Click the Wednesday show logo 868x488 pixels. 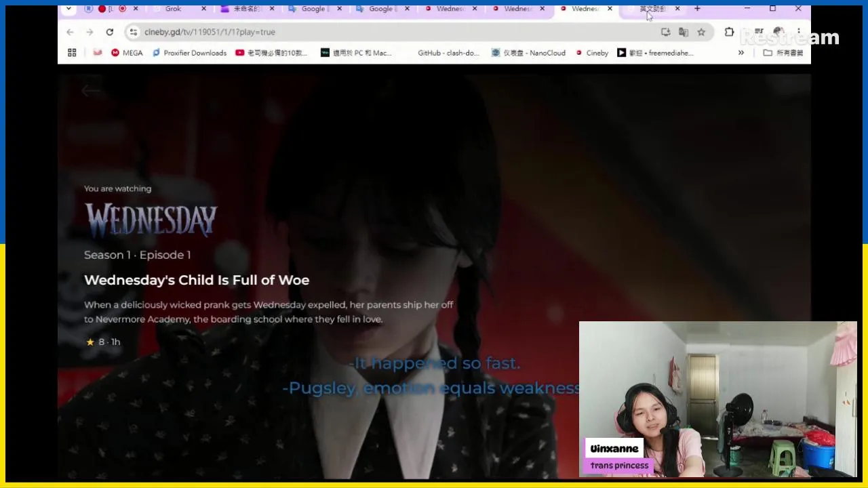click(x=151, y=220)
